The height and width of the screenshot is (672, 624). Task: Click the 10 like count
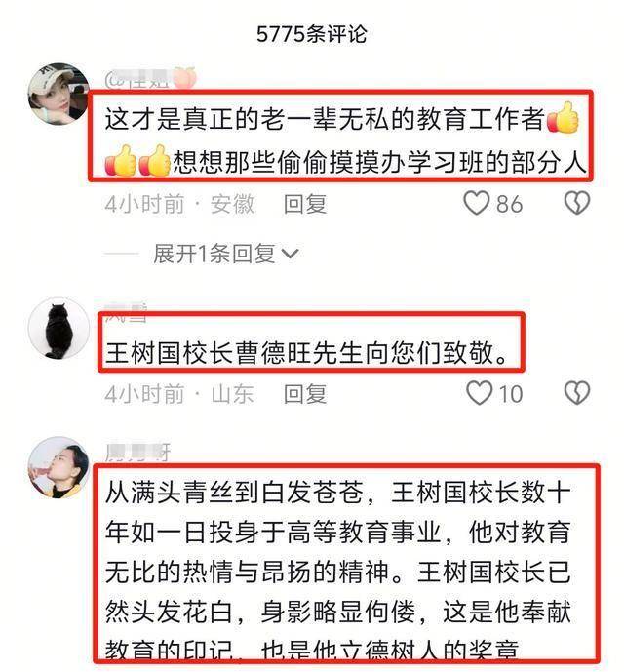(511, 393)
